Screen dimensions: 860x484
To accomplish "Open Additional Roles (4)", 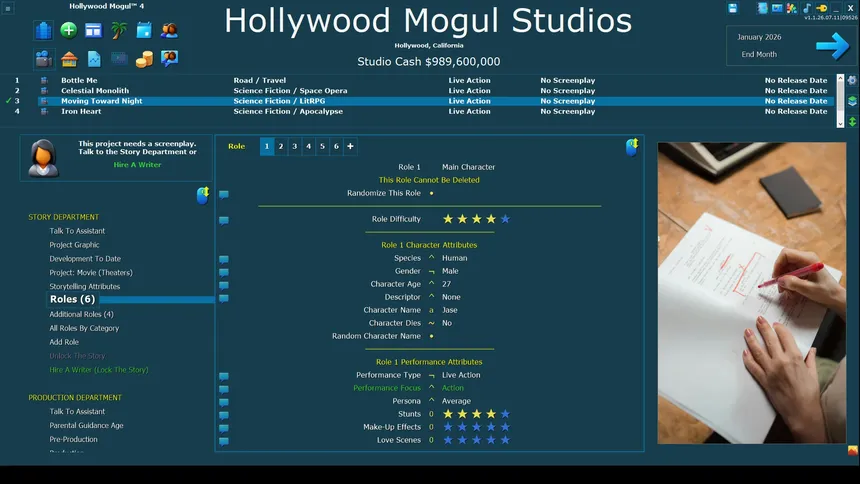I will [x=81, y=314].
